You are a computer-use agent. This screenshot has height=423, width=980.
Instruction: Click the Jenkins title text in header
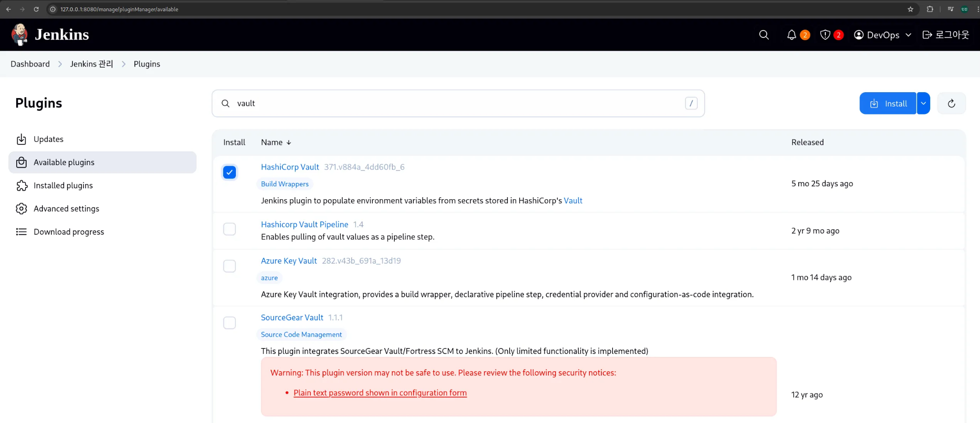tap(62, 35)
